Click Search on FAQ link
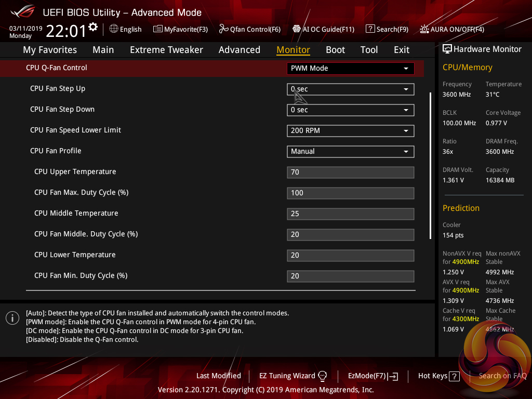The height and width of the screenshot is (399, 532). tap(502, 376)
